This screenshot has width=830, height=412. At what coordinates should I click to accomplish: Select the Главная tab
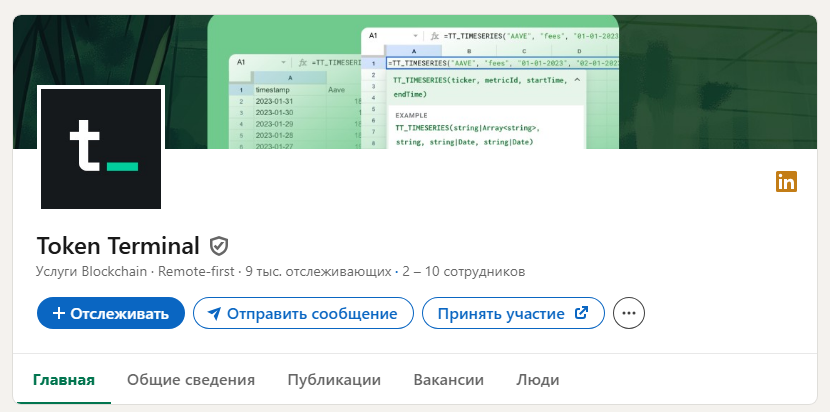click(x=64, y=380)
